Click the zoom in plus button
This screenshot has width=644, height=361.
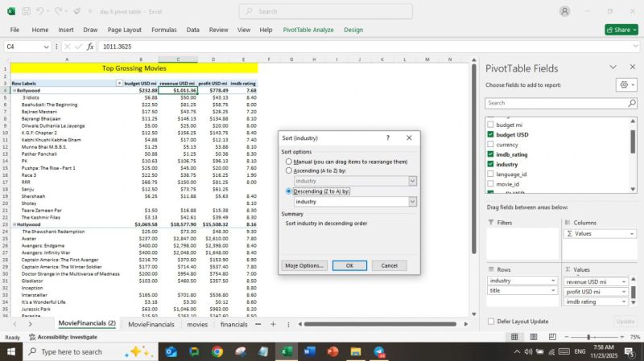[x=621, y=337]
